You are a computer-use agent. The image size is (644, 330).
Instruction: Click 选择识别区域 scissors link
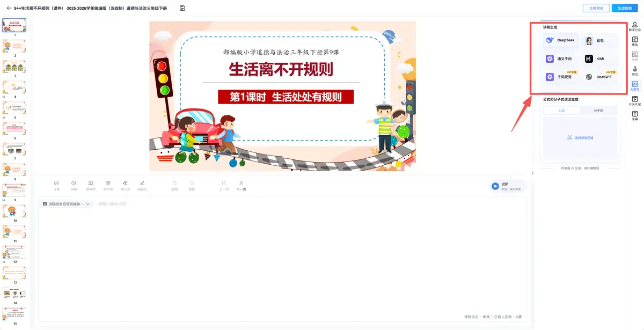tap(580, 138)
